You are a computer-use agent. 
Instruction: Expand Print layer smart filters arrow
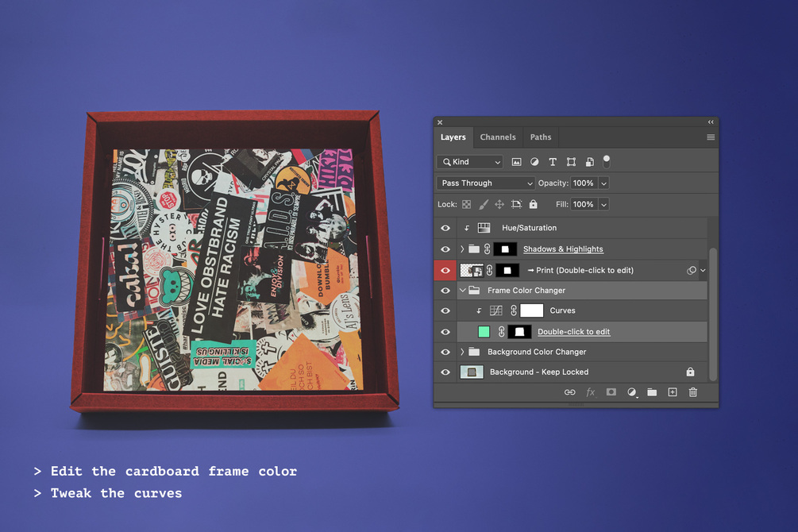point(703,270)
